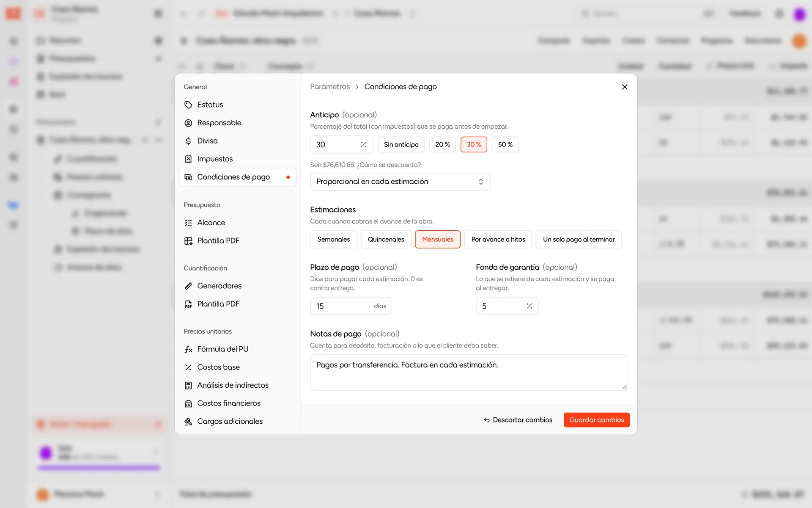Select Un solo pago al terminar
The height and width of the screenshot is (508, 812).
(x=579, y=240)
